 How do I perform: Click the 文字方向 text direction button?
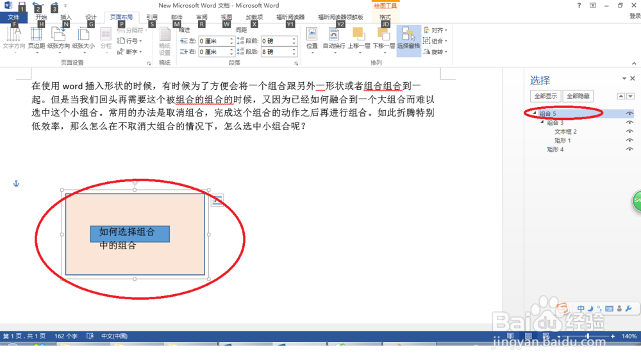[14, 40]
